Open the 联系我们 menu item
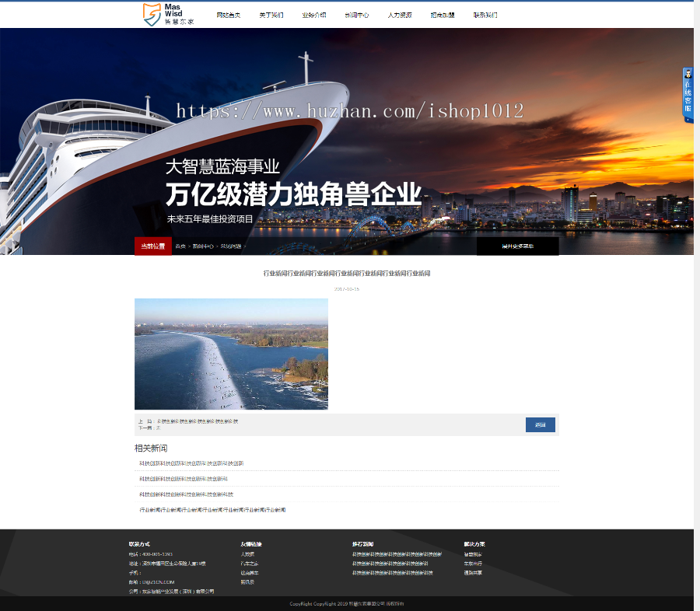Image resolution: width=700 pixels, height=611 pixels. (485, 16)
